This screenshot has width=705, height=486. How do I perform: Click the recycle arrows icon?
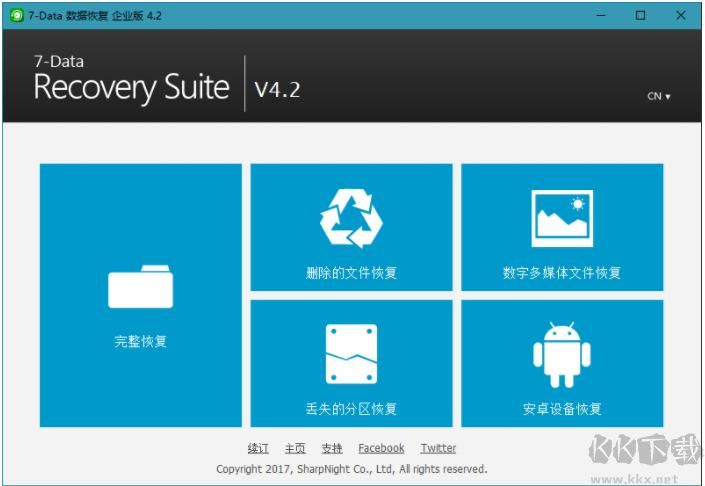coord(351,218)
